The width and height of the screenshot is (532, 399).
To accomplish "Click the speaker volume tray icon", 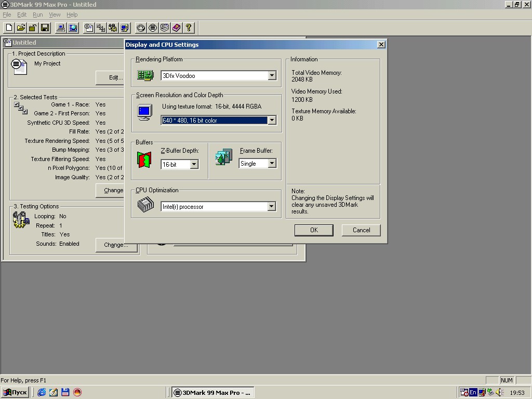I will click(x=499, y=392).
